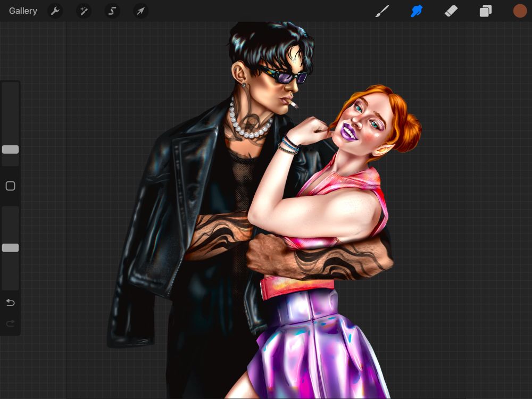Activate the Selection tool
Viewport: 532px width, 399px height.
click(112, 11)
